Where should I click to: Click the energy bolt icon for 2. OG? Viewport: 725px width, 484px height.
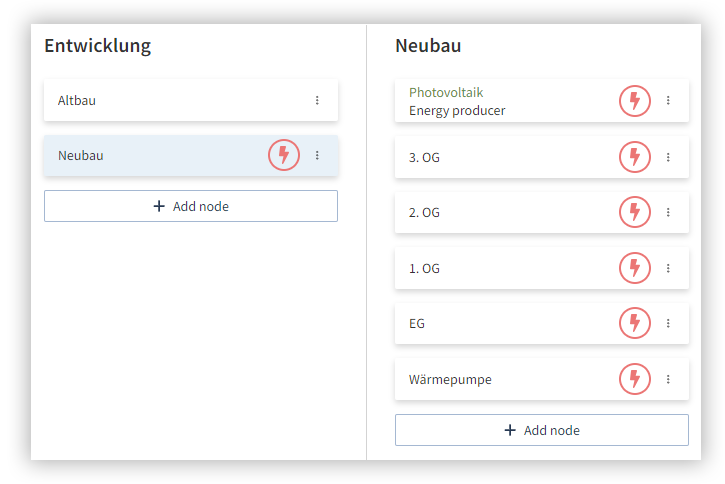click(634, 212)
